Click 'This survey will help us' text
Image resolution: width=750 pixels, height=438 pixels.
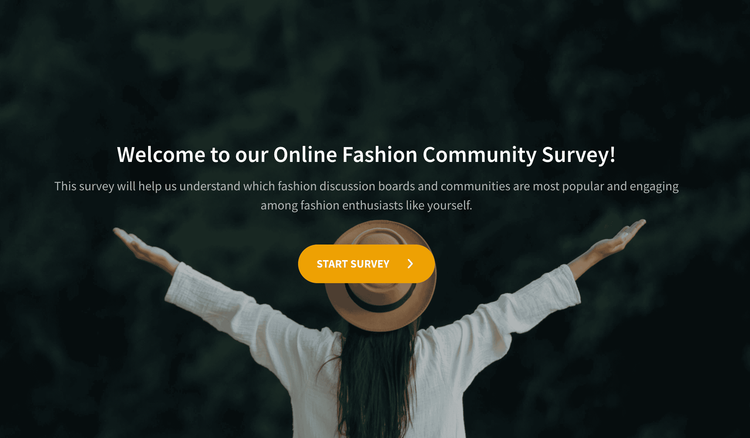tap(115, 186)
